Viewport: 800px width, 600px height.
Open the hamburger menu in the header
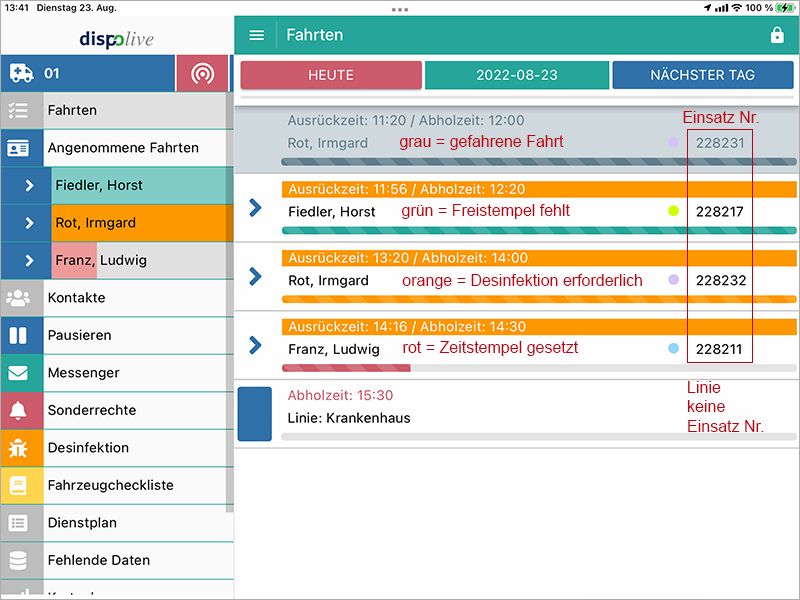(x=257, y=35)
